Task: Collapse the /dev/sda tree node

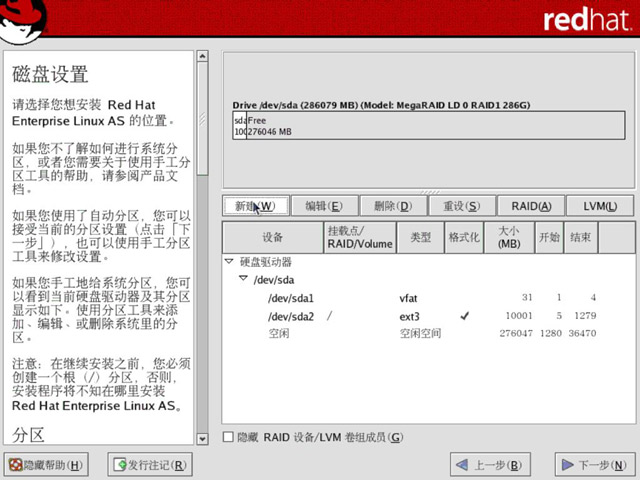Action: [243, 279]
